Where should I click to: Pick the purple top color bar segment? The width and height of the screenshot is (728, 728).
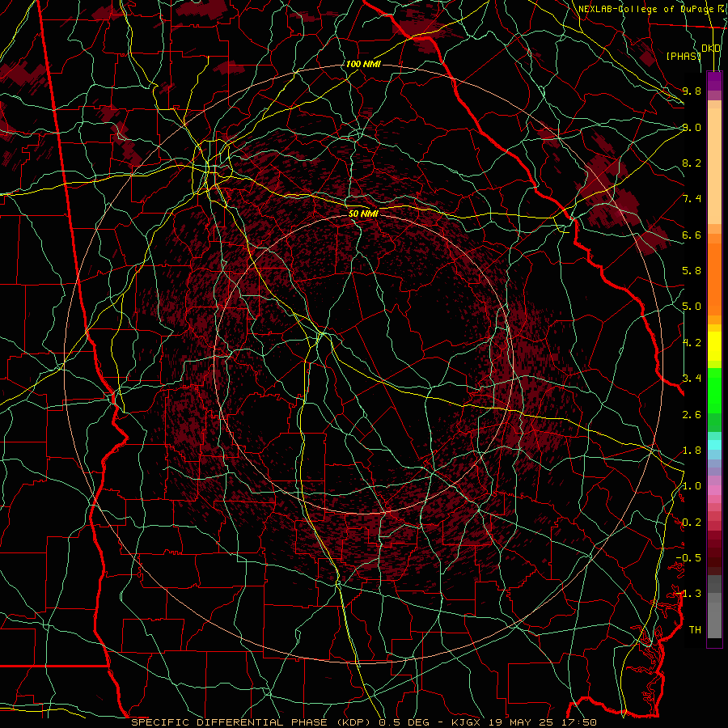point(714,81)
